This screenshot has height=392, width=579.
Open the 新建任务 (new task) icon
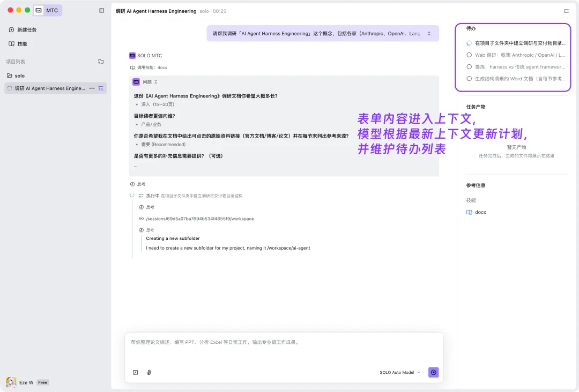point(12,28)
